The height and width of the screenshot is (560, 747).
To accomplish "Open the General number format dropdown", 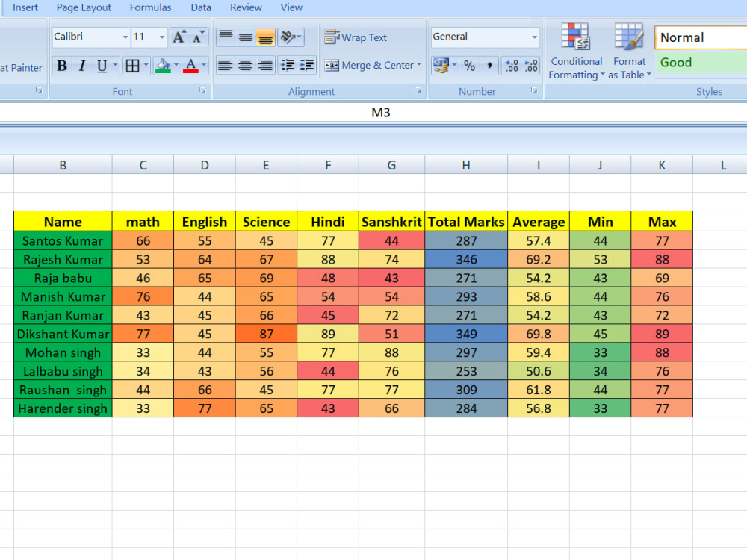I will click(x=535, y=37).
